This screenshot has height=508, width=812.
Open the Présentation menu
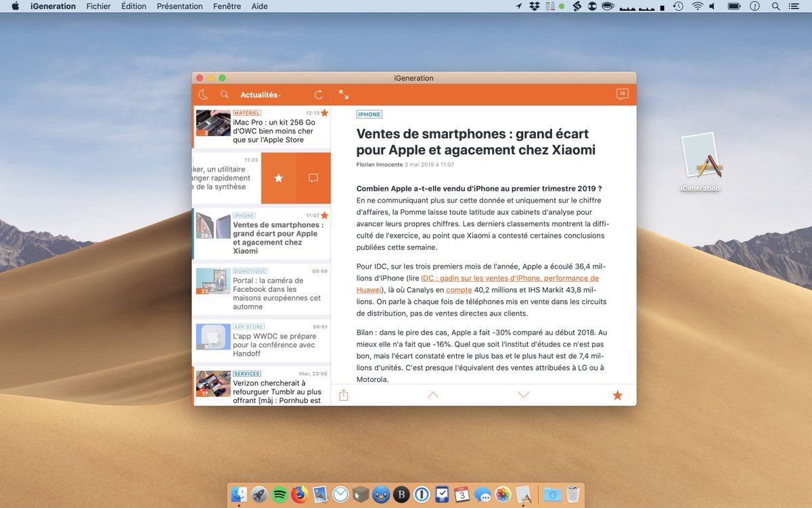coord(179,6)
